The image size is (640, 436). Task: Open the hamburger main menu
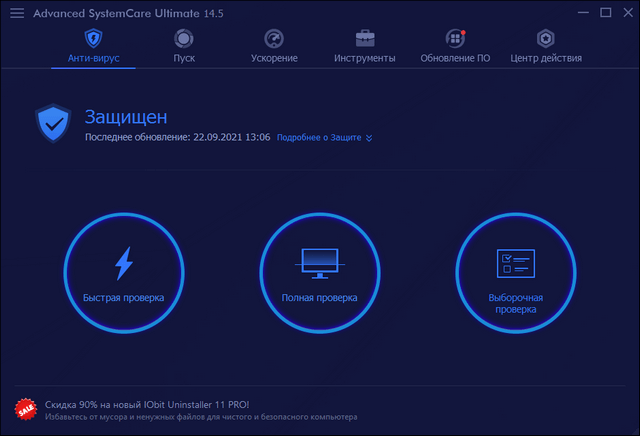pyautogui.click(x=17, y=13)
